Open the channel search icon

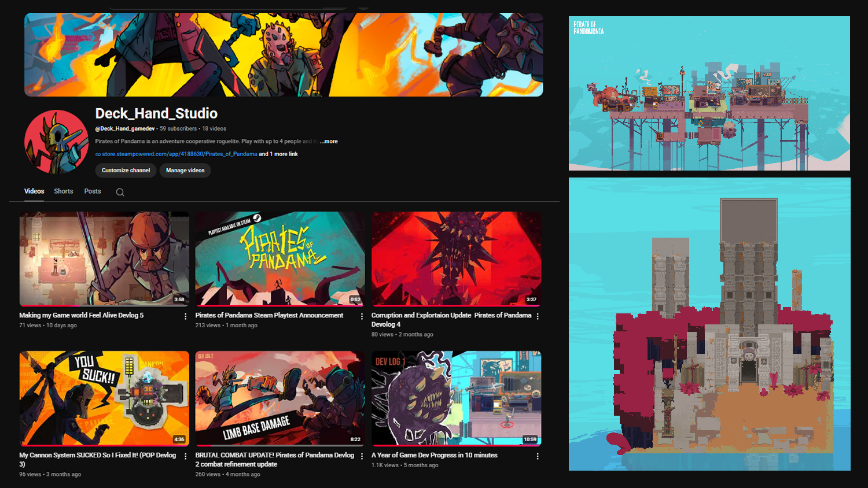point(120,193)
